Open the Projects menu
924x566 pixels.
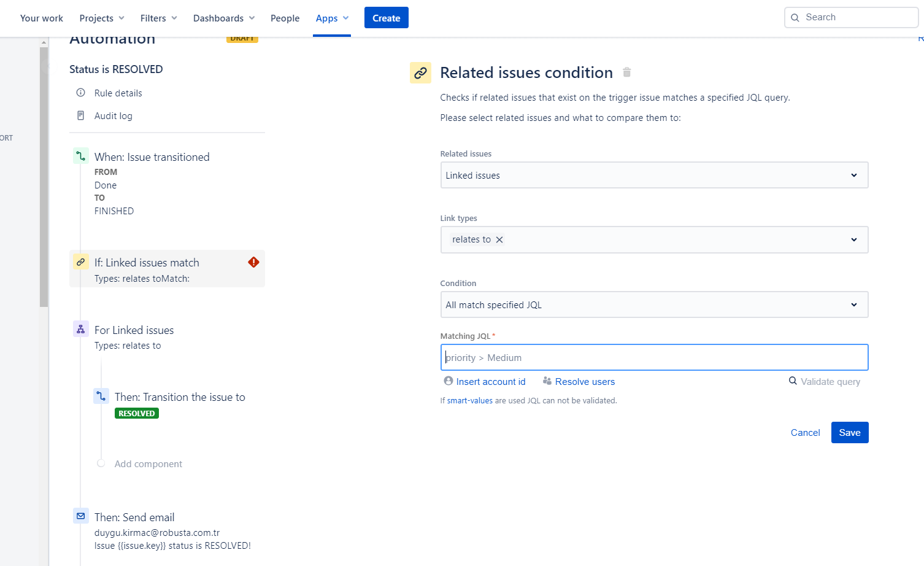point(102,18)
